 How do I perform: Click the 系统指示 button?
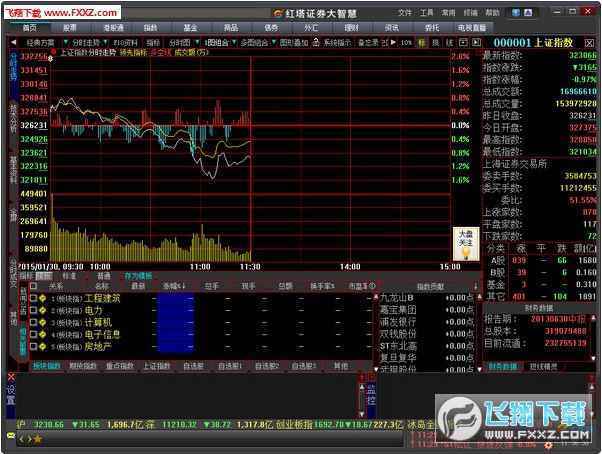click(x=337, y=42)
